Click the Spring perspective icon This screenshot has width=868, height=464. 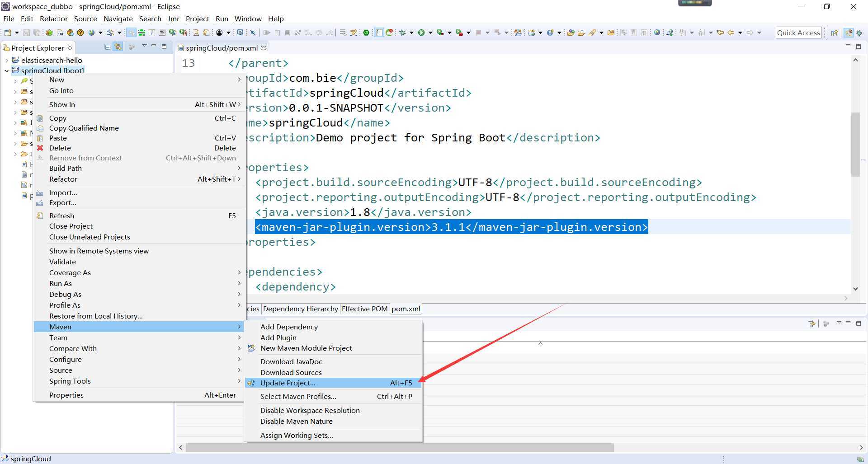[849, 33]
